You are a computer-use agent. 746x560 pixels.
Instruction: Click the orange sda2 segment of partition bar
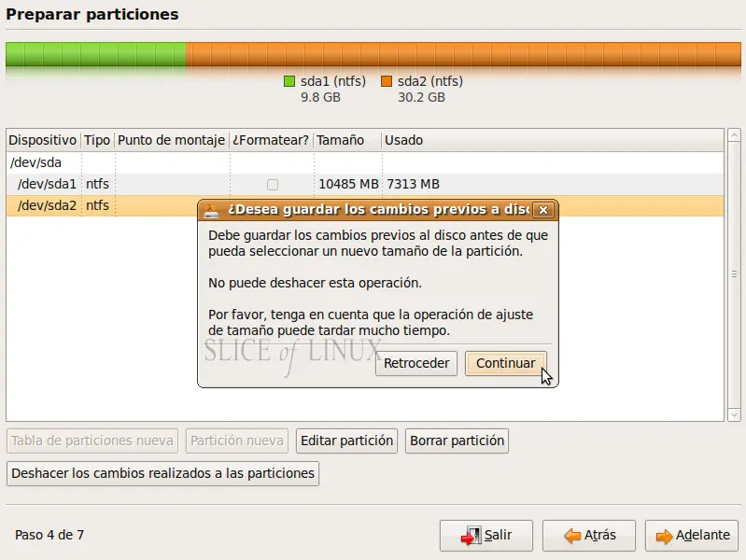pos(463,54)
